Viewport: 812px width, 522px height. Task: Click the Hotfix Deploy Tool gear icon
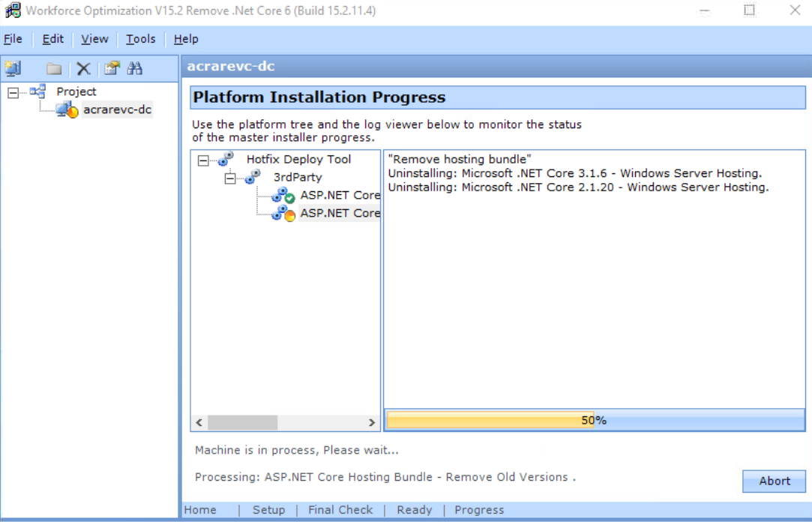point(226,159)
